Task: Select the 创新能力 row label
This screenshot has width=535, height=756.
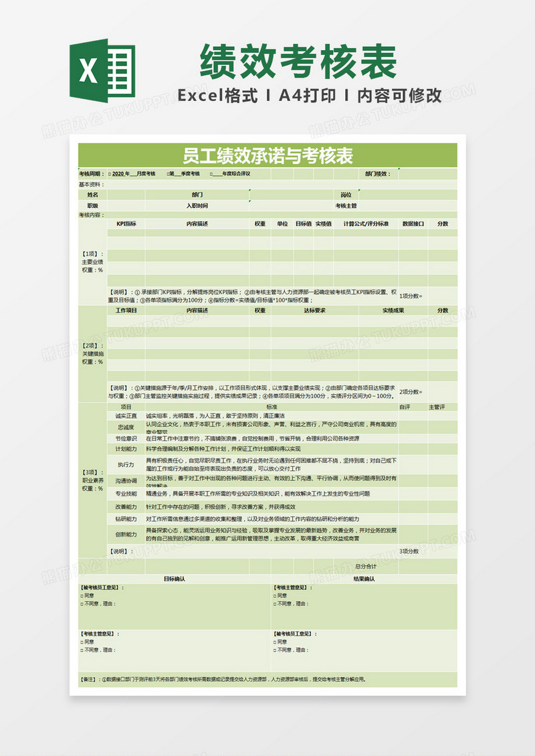Action: 126,534
